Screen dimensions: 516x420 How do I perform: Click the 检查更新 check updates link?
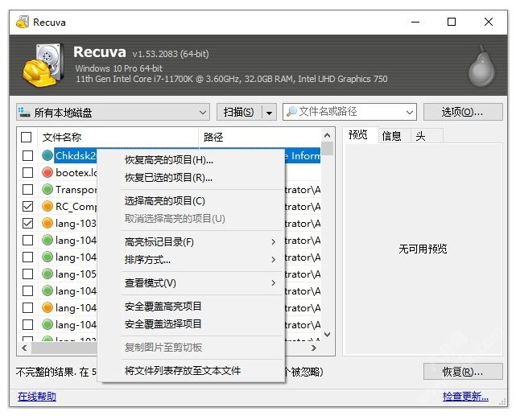tap(465, 397)
